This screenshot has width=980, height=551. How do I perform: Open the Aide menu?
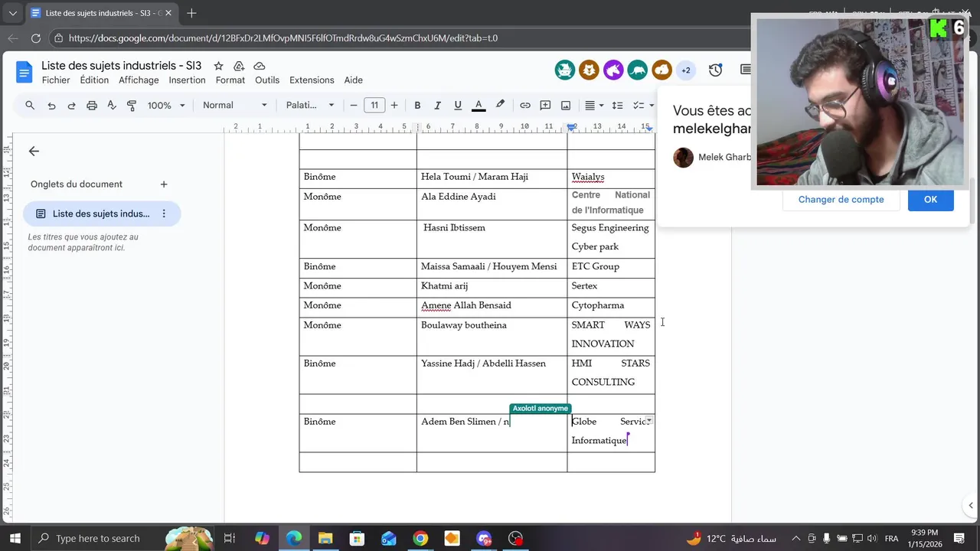[353, 80]
